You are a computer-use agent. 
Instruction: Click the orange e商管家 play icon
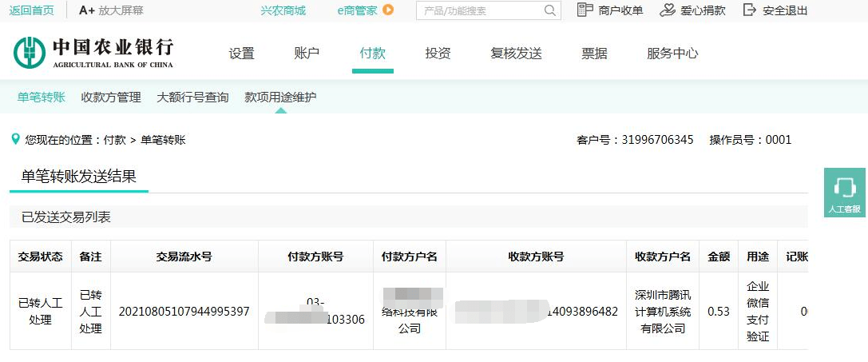click(x=388, y=10)
